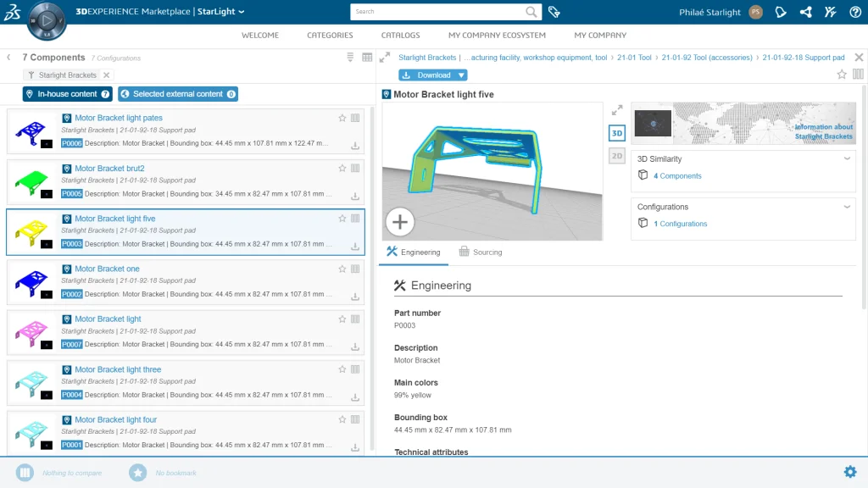This screenshot has width=868, height=488.
Task: Click the tag icon beside search
Action: click(x=554, y=12)
